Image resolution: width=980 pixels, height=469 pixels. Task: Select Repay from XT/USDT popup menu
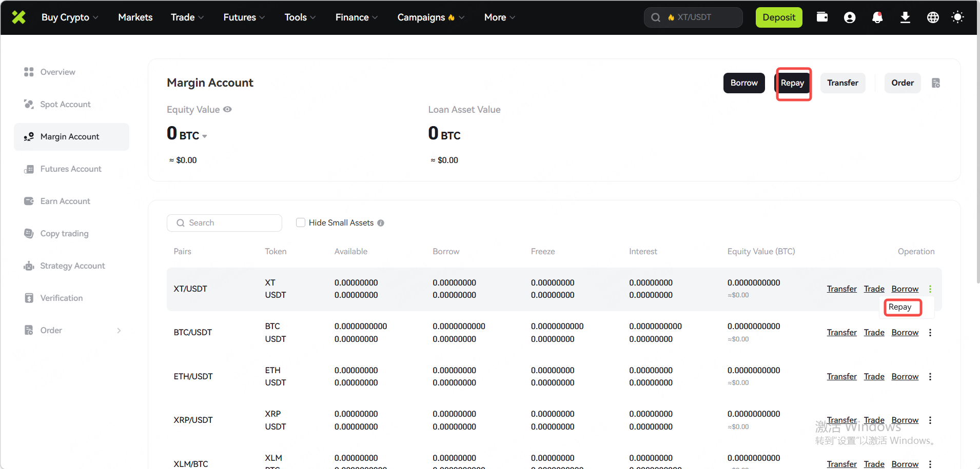point(900,307)
